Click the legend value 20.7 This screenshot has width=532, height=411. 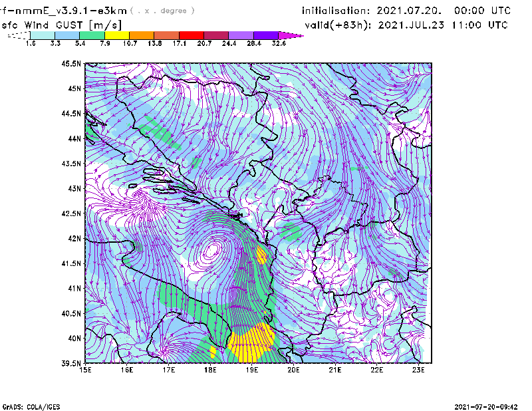(204, 43)
